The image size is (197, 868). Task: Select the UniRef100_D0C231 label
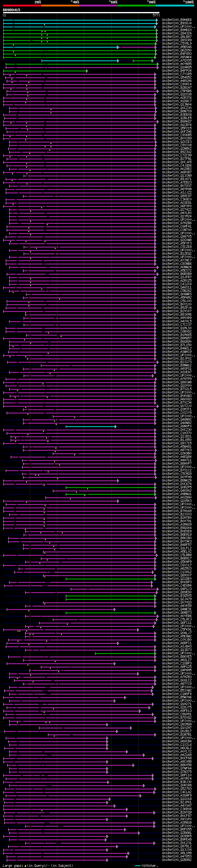click(177, 843)
